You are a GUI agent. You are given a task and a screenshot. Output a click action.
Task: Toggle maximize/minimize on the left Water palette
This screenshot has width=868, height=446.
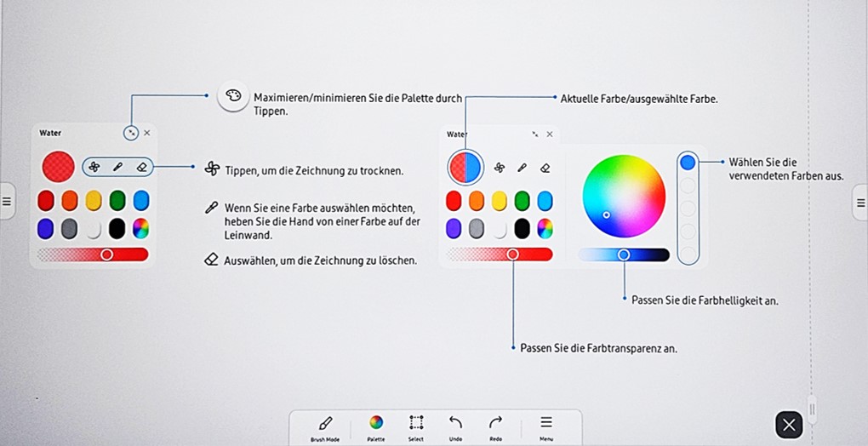point(130,133)
